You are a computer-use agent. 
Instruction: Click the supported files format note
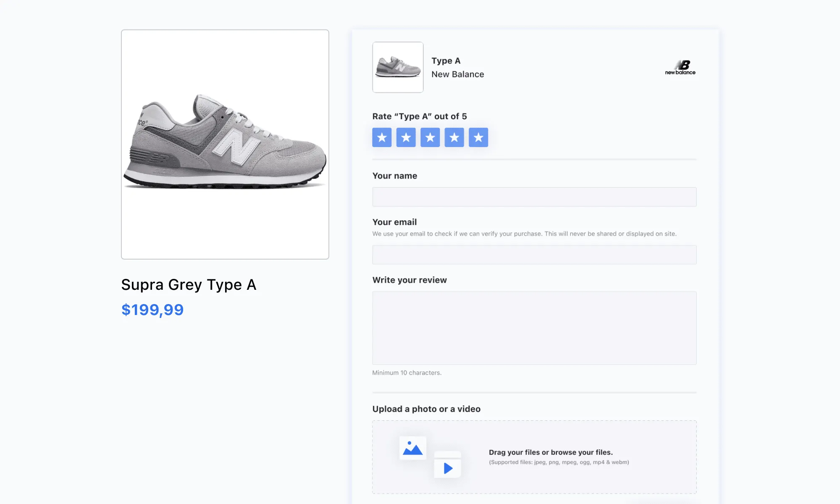559,462
